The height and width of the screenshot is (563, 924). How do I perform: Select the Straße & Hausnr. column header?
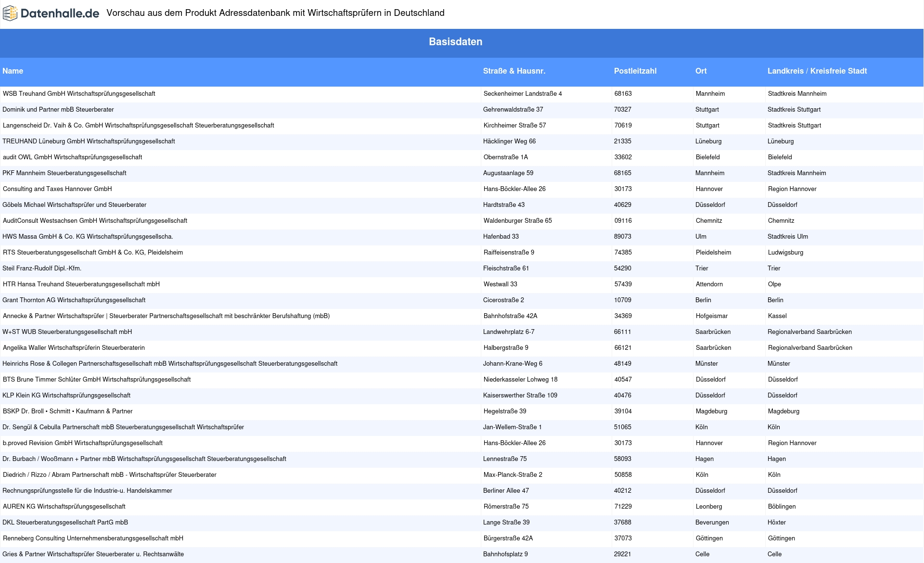click(x=514, y=71)
